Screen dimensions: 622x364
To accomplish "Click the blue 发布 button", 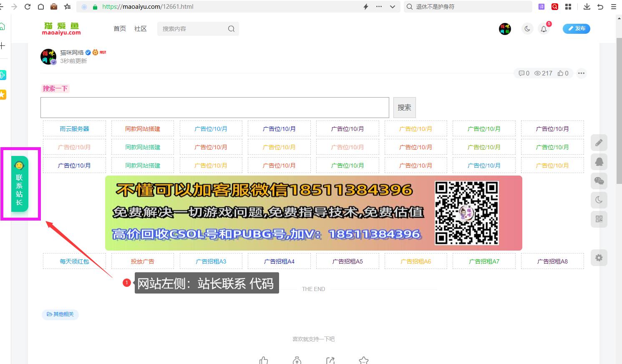I will (x=577, y=28).
